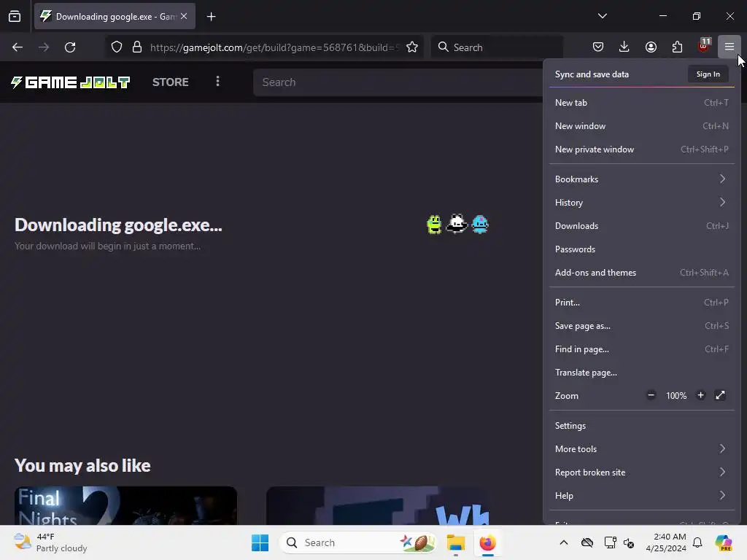The width and height of the screenshot is (747, 560).
Task: Expand More tools submenu
Action: 642,449
